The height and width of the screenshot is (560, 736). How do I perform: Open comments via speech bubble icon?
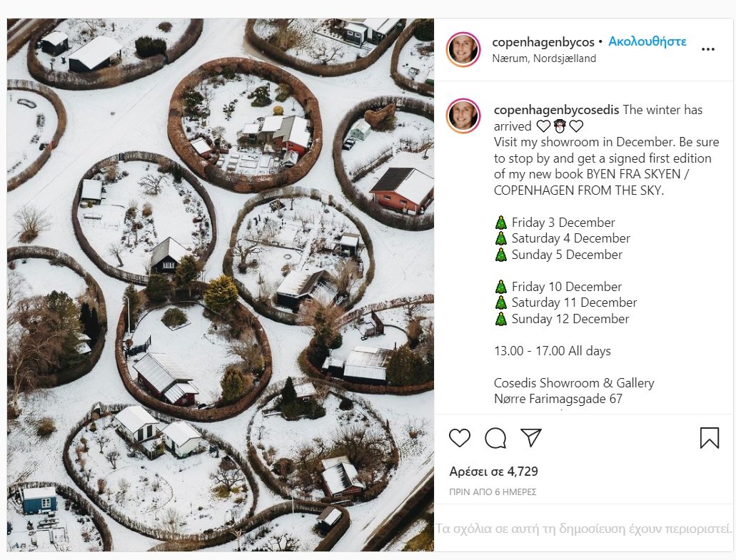(495, 437)
